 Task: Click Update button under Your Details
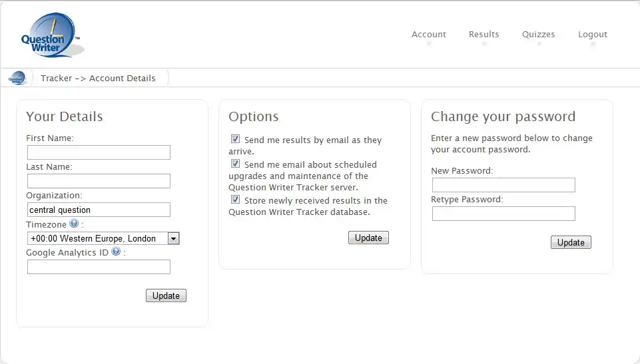point(166,295)
